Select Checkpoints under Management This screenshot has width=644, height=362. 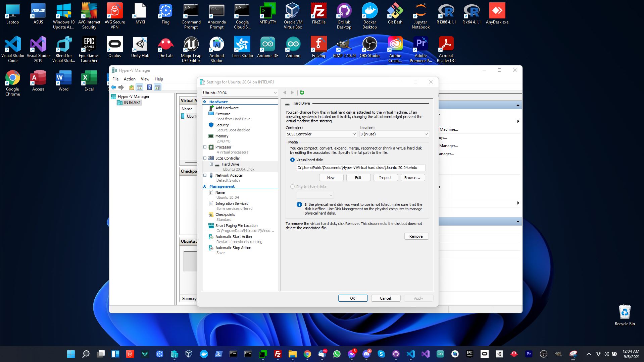click(225, 215)
